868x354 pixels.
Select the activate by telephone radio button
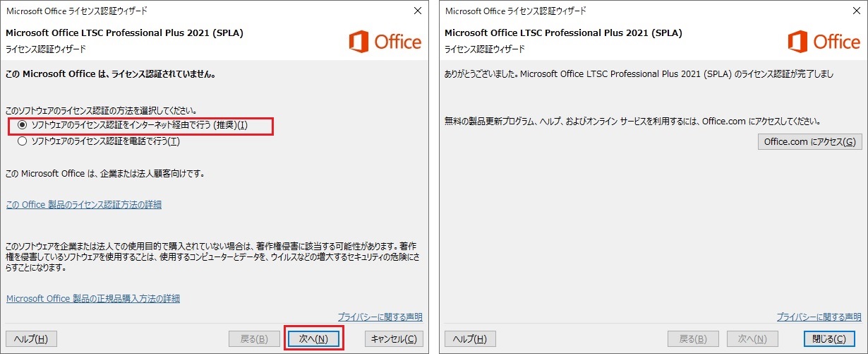(23, 141)
